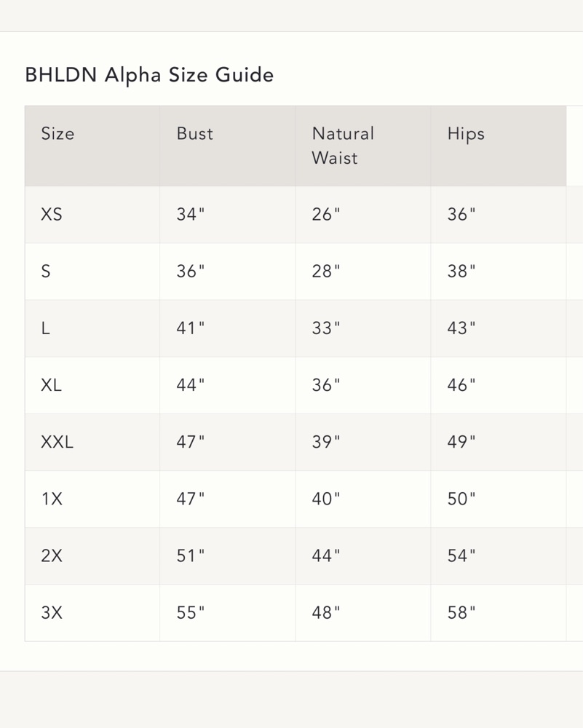The height and width of the screenshot is (728, 583).
Task: Click the XS bust value 34"
Action: 190,215
